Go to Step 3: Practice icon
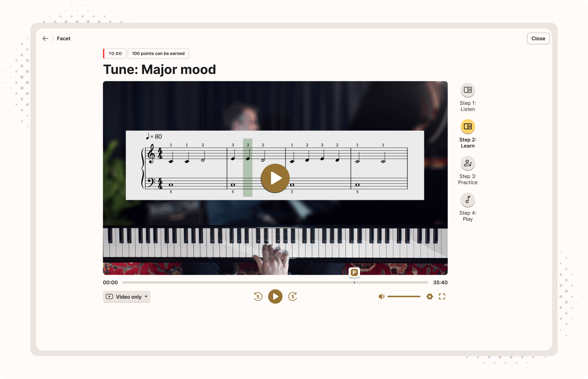 click(468, 163)
